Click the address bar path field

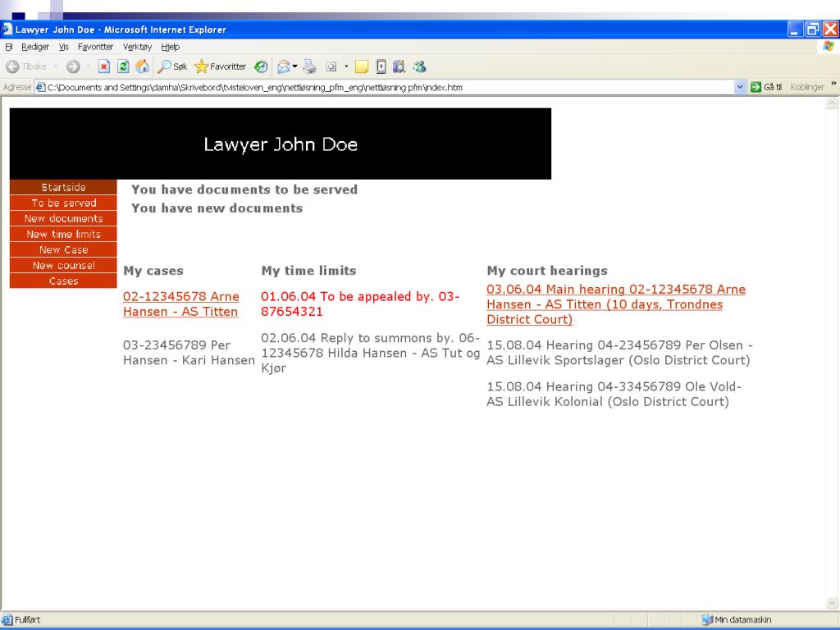(x=388, y=87)
